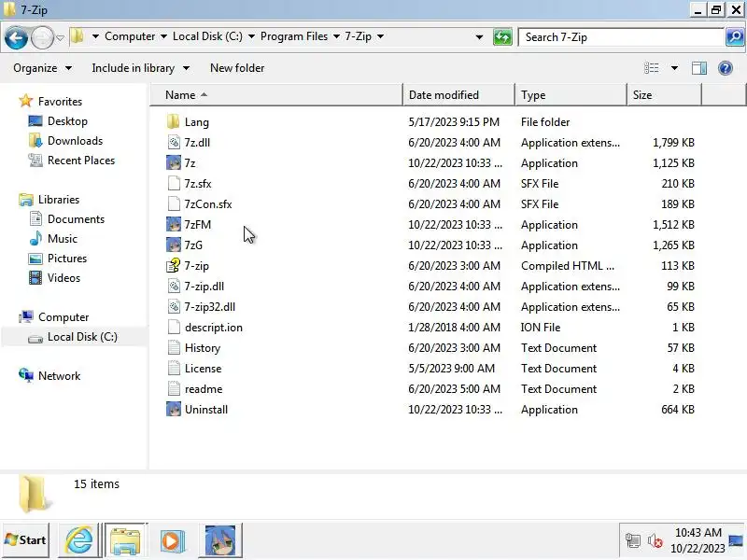Open Favorites in navigation pane

coord(60,102)
